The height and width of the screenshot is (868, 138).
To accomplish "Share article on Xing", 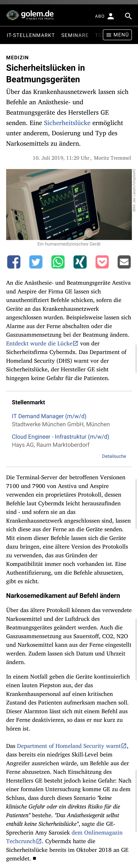I will [80, 262].
